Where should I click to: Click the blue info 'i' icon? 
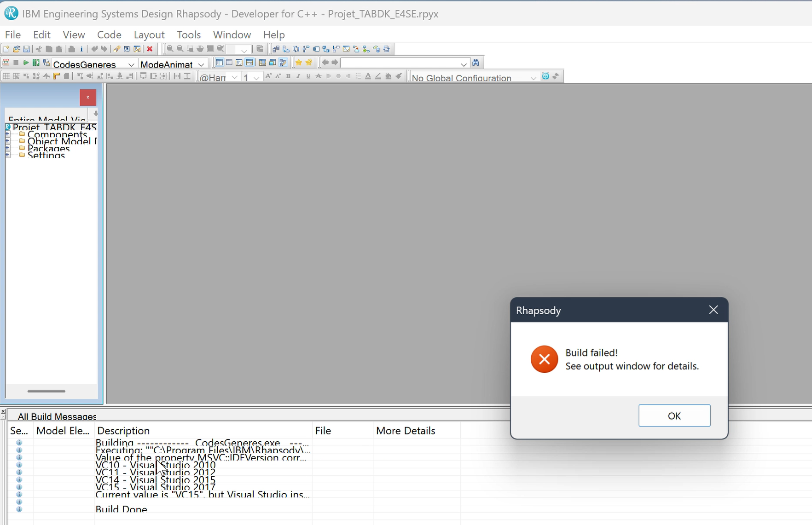pos(81,49)
